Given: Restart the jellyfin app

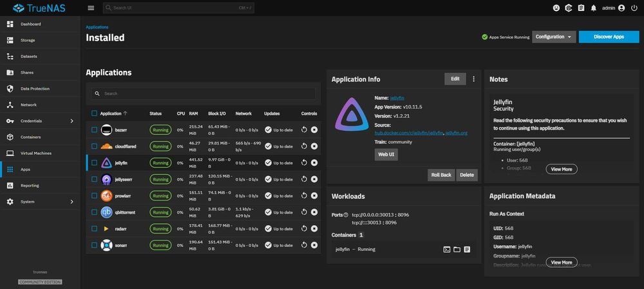Looking at the screenshot, I should [305, 163].
